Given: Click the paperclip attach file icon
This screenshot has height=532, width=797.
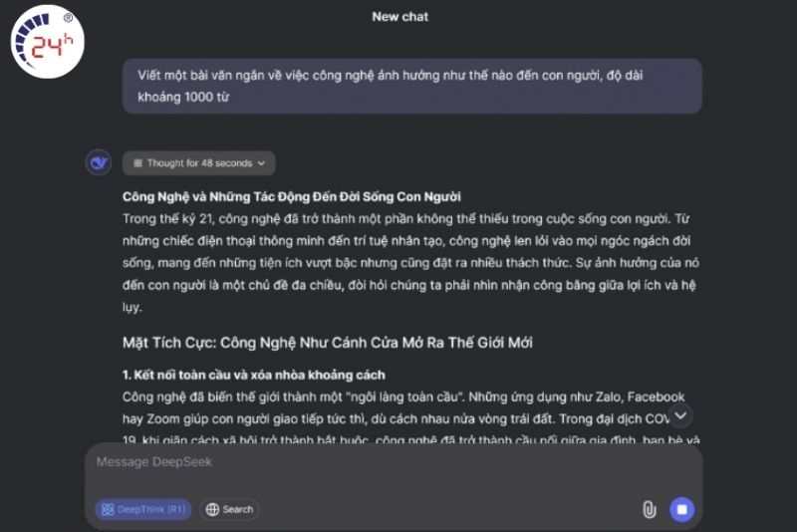Looking at the screenshot, I should (650, 509).
